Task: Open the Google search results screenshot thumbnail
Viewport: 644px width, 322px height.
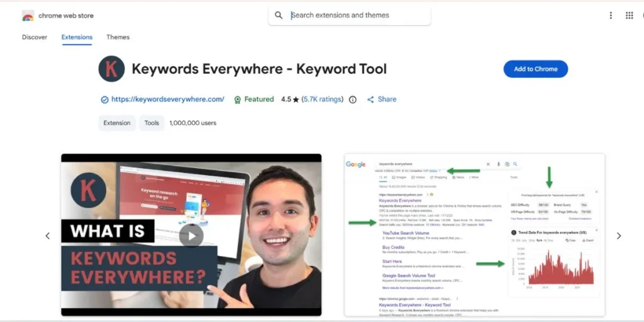Action: tap(474, 235)
